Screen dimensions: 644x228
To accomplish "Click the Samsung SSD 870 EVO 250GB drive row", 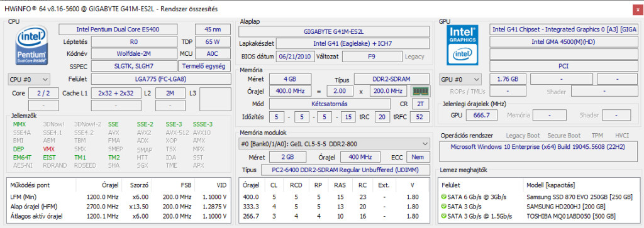I will 538,197.
